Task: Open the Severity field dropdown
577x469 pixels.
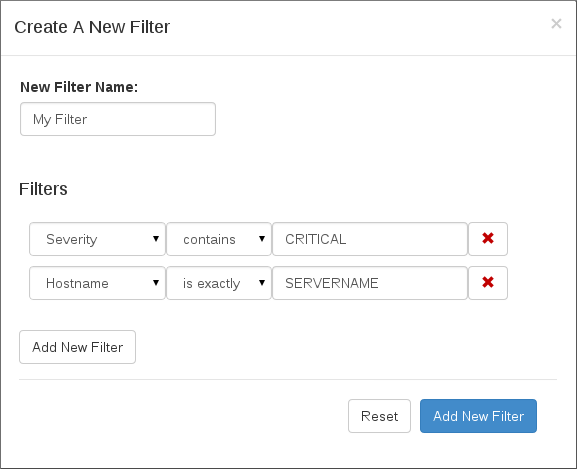Action: [x=98, y=239]
